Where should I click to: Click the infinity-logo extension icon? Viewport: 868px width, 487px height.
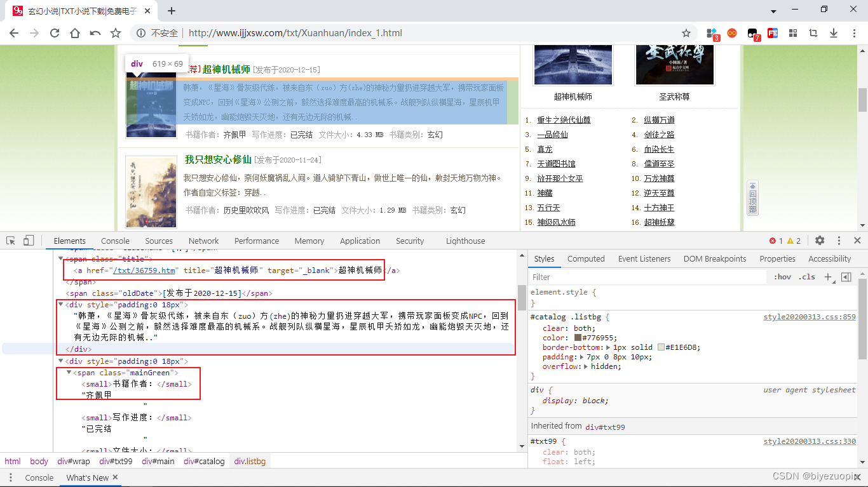[731, 33]
